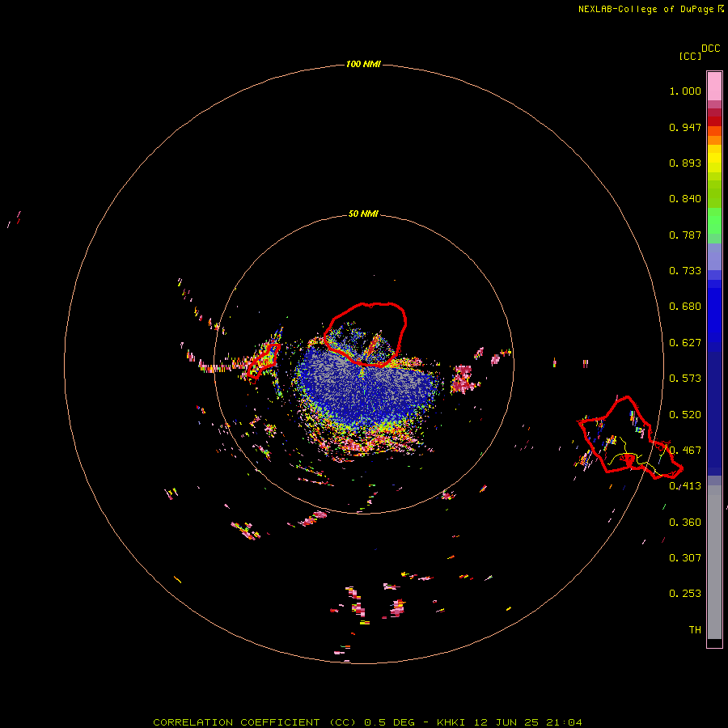The width and height of the screenshot is (728, 728).
Task: Select the 0.733 scale value
Action: point(685,271)
